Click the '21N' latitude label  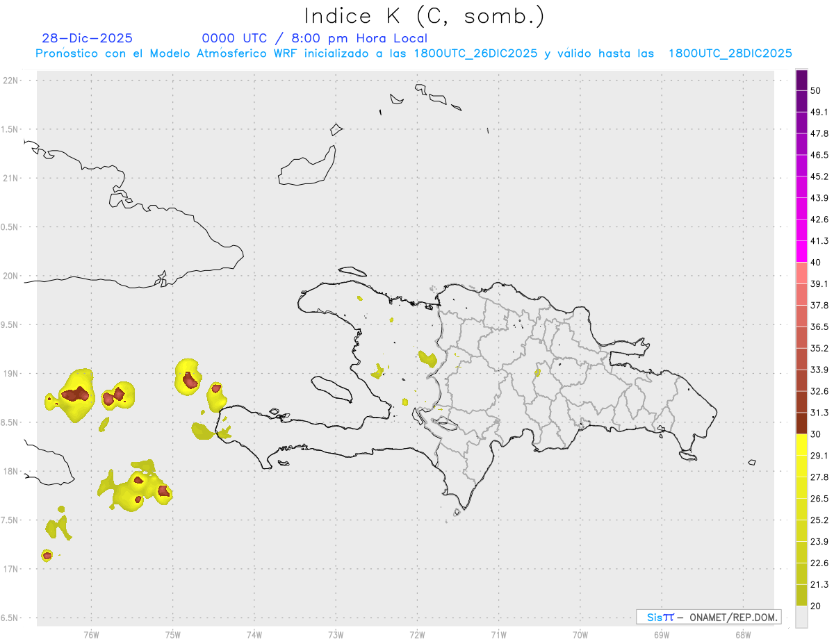(11, 178)
